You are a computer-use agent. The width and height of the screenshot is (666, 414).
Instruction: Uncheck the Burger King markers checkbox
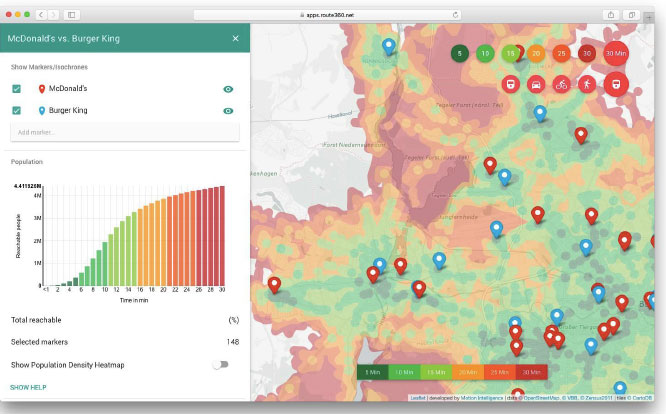point(17,111)
